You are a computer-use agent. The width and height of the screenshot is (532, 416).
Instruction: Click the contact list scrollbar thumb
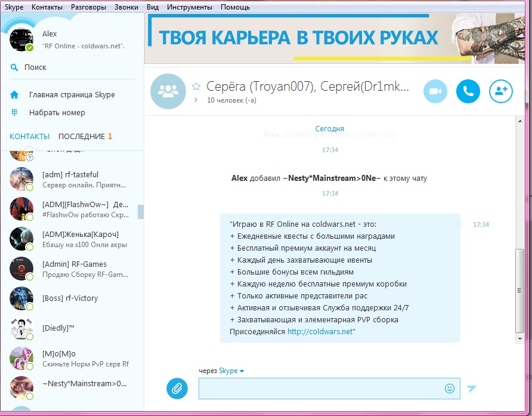pos(141,211)
